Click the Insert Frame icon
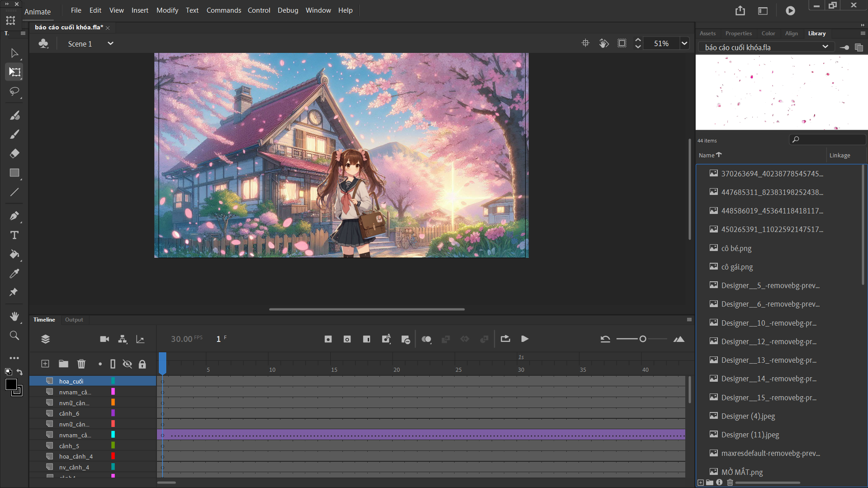Screen dimensions: 868x488 coord(367,339)
